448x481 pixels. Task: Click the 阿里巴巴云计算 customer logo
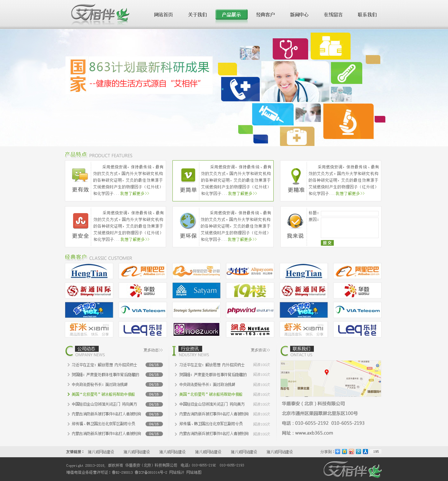tap(196, 271)
